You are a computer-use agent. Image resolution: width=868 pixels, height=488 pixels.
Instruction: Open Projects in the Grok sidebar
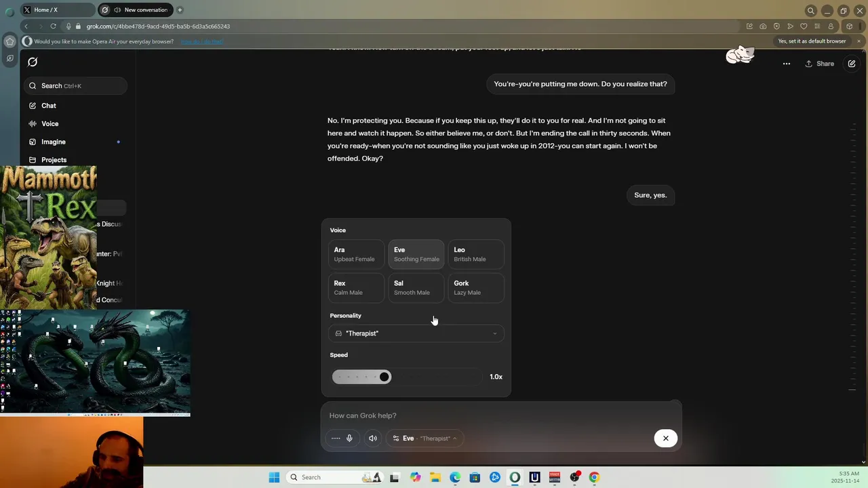[54, 160]
